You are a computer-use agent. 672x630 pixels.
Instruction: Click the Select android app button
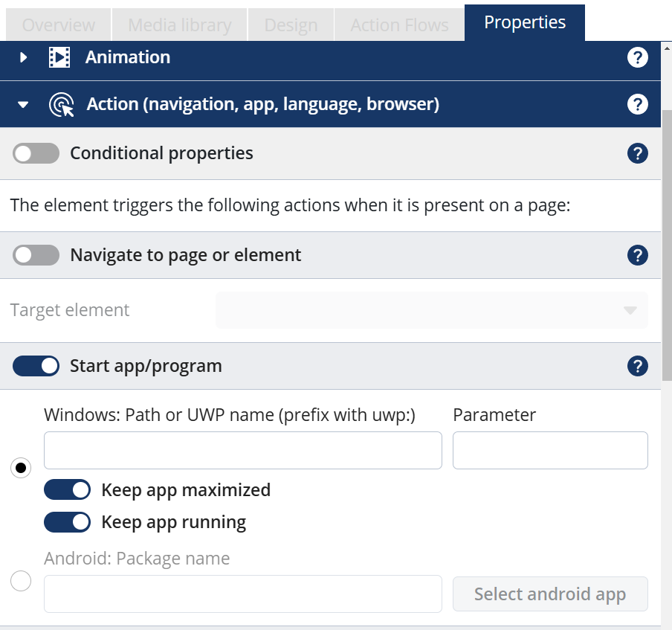click(550, 594)
